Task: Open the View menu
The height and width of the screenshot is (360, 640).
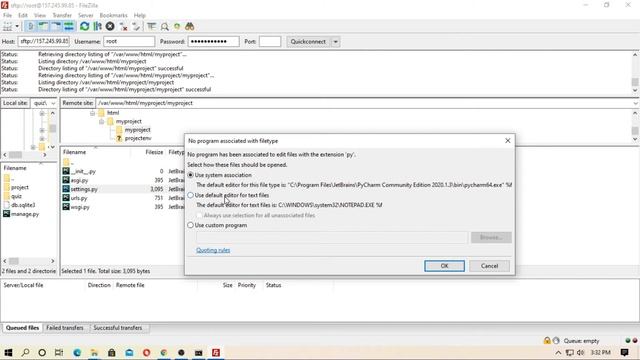Action: coord(40,15)
